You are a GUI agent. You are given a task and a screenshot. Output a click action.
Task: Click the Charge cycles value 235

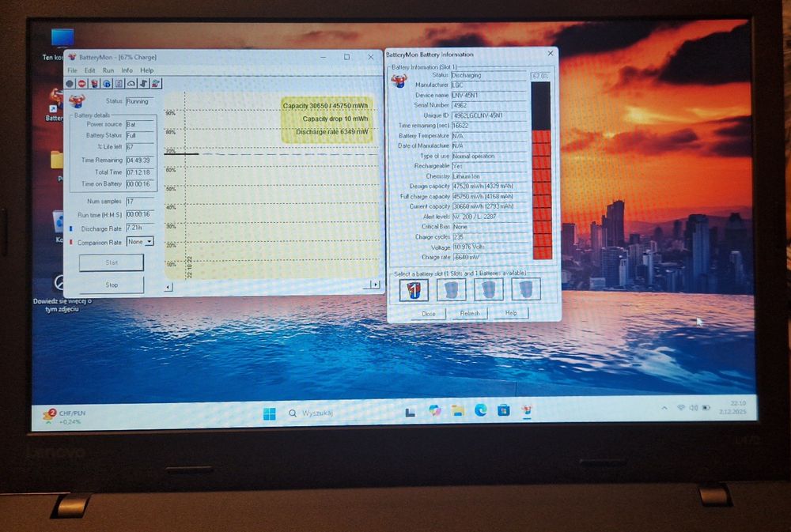tap(490, 236)
